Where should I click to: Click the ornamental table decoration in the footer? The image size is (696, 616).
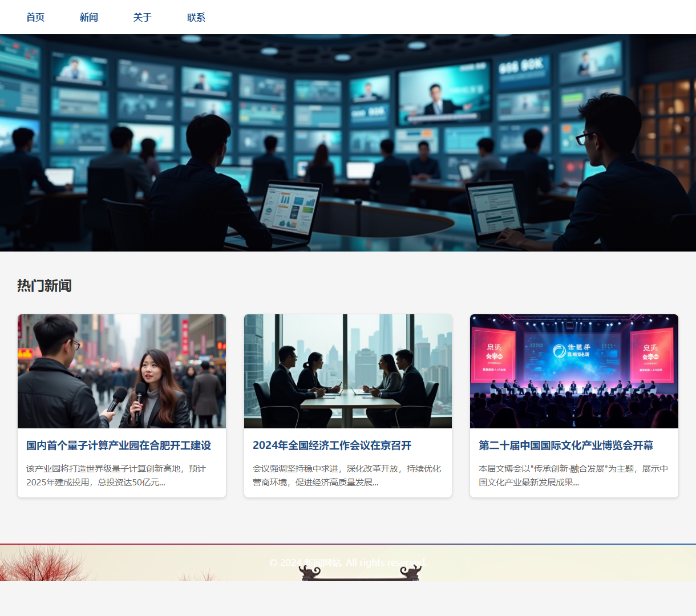pyautogui.click(x=361, y=573)
